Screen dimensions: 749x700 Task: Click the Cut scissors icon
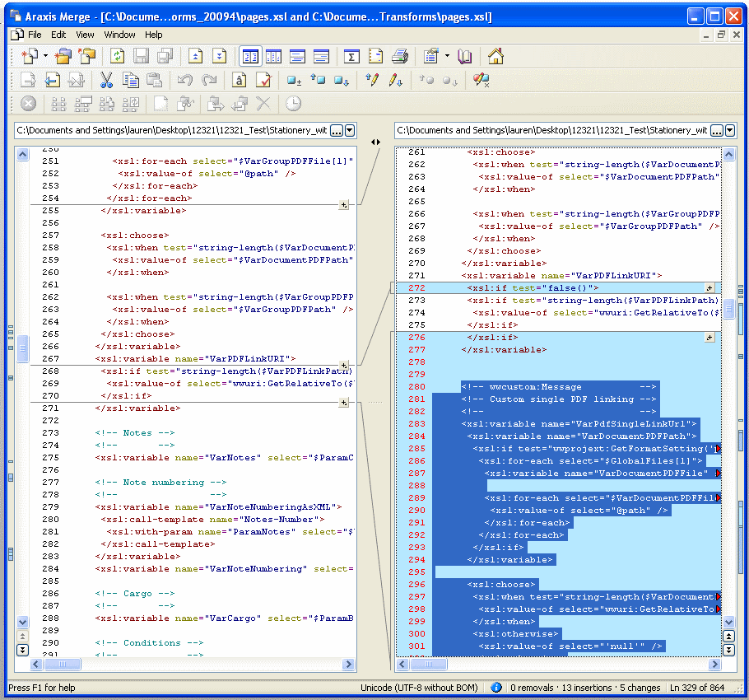[x=106, y=80]
